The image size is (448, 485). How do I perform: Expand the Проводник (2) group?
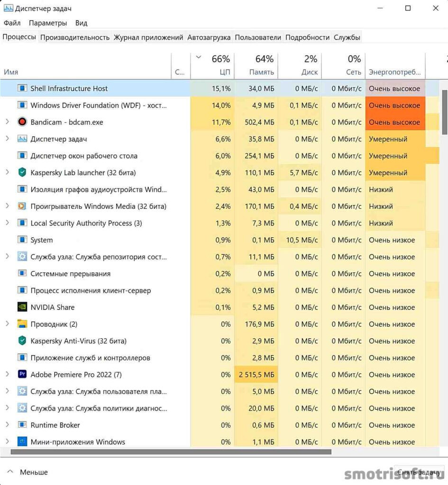coord(7,324)
